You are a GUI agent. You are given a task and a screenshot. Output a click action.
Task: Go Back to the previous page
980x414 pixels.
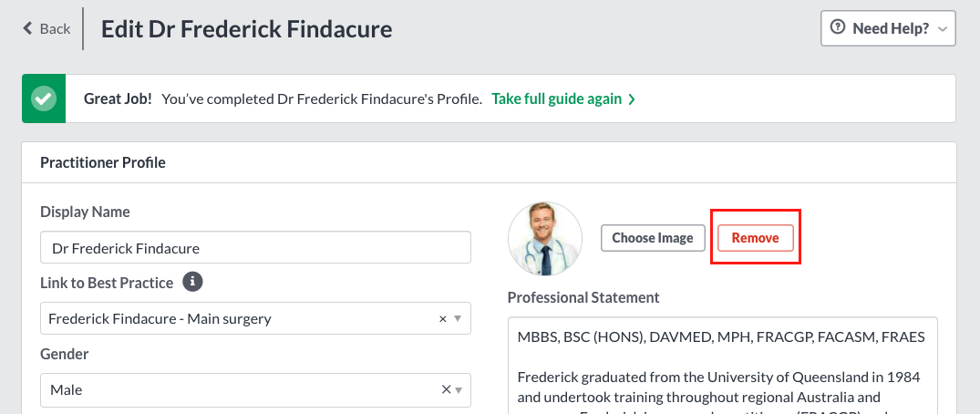tap(46, 28)
